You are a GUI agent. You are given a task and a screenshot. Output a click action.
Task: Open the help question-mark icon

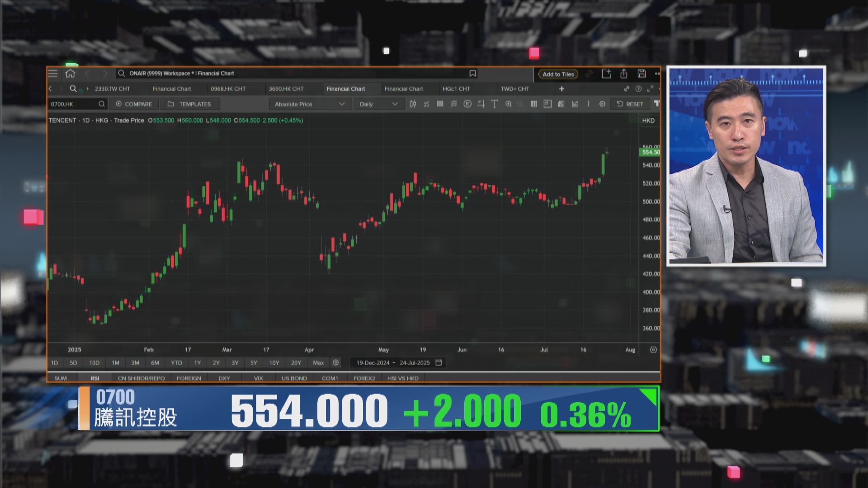coord(638,89)
